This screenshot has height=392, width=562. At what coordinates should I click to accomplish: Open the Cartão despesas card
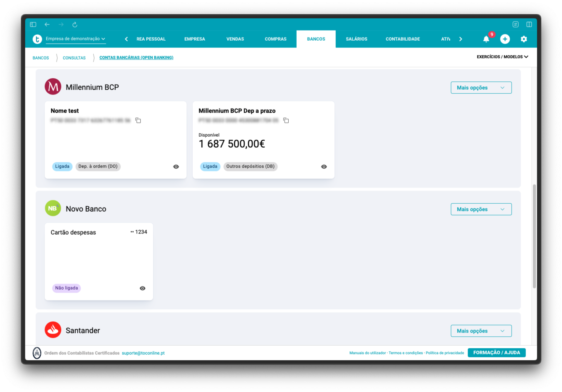[99, 261]
